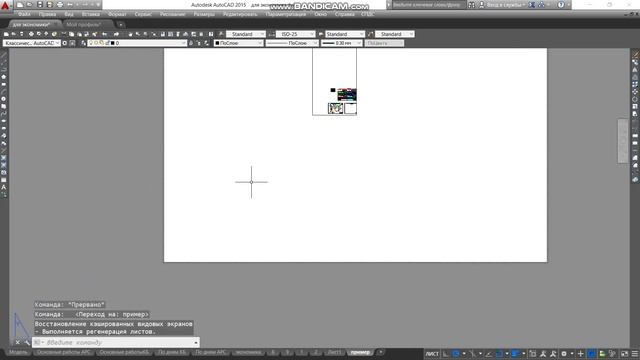Click the viewport drawing thumbnail on the sheet
Image resolution: width=640 pixels, height=360 pixels.
coord(336,108)
